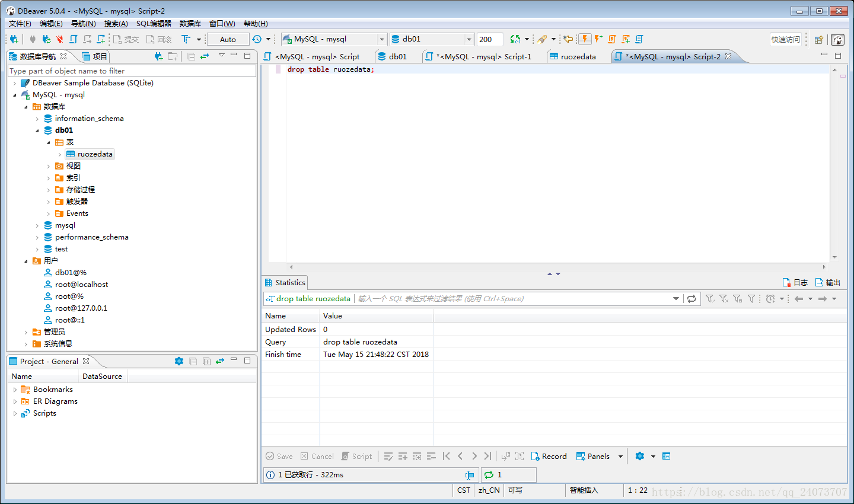Viewport: 854px width, 504px height.
Task: Click the 快速访问 quick access box
Action: (786, 39)
